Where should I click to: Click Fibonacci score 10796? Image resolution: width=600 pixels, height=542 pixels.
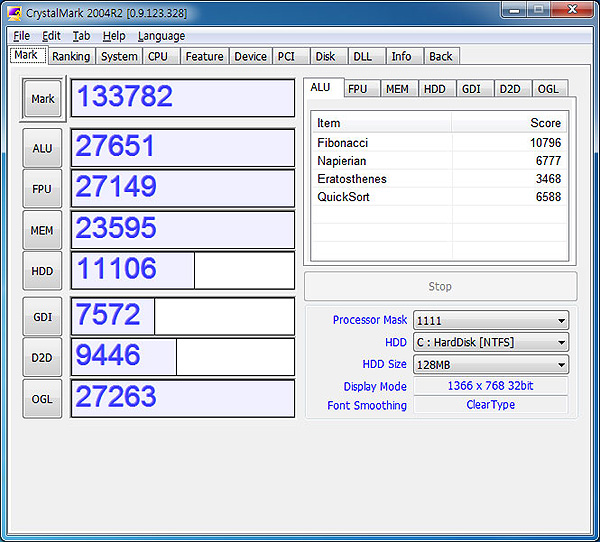(x=545, y=143)
